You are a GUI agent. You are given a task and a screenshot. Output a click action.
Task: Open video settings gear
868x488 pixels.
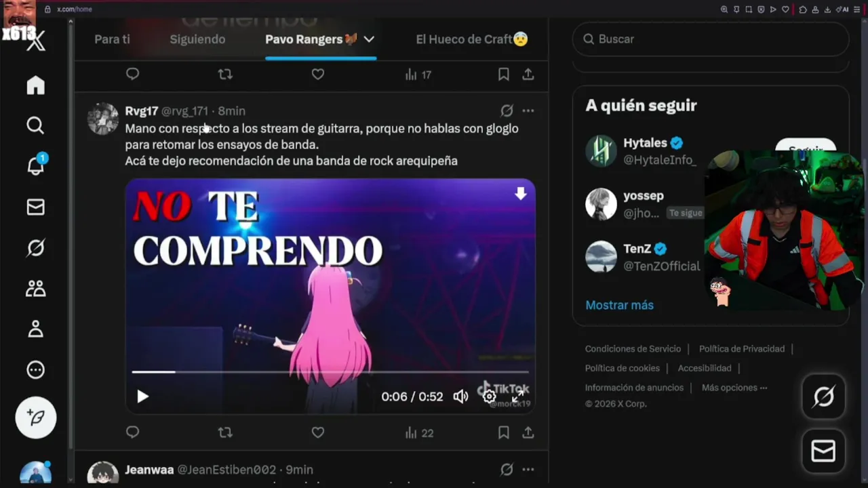click(489, 396)
